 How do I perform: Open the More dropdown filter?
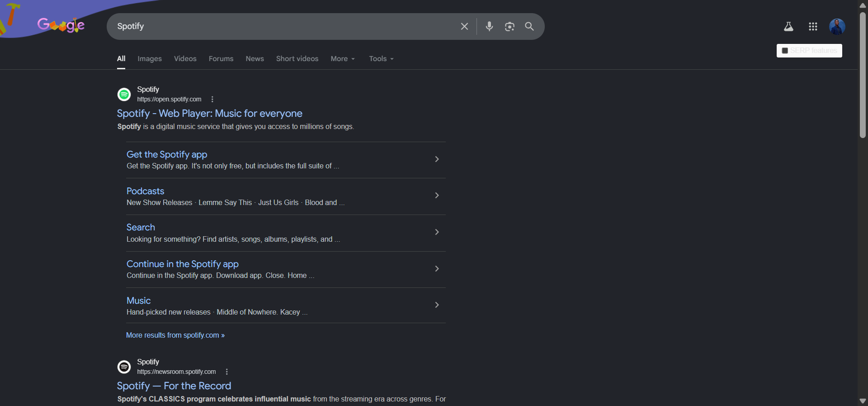(x=343, y=59)
